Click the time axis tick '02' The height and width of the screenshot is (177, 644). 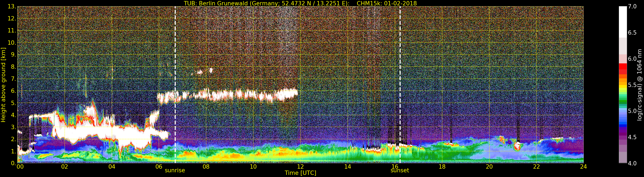coord(65,167)
